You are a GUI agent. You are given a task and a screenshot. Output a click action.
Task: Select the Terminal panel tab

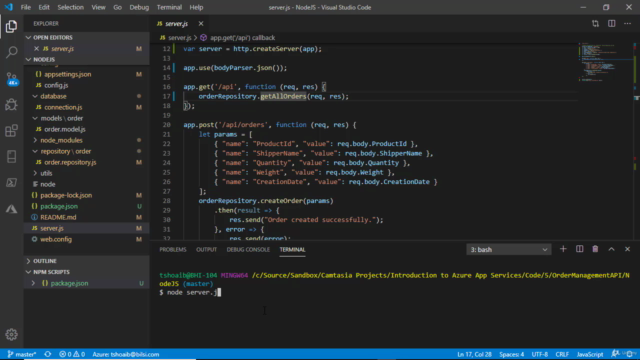point(292,249)
